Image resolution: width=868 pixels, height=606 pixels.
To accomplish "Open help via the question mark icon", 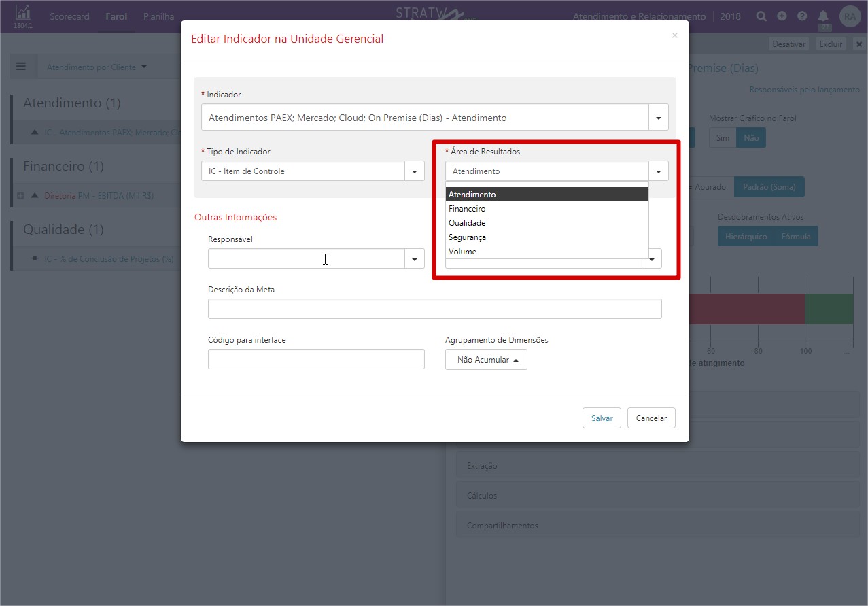I will (802, 16).
